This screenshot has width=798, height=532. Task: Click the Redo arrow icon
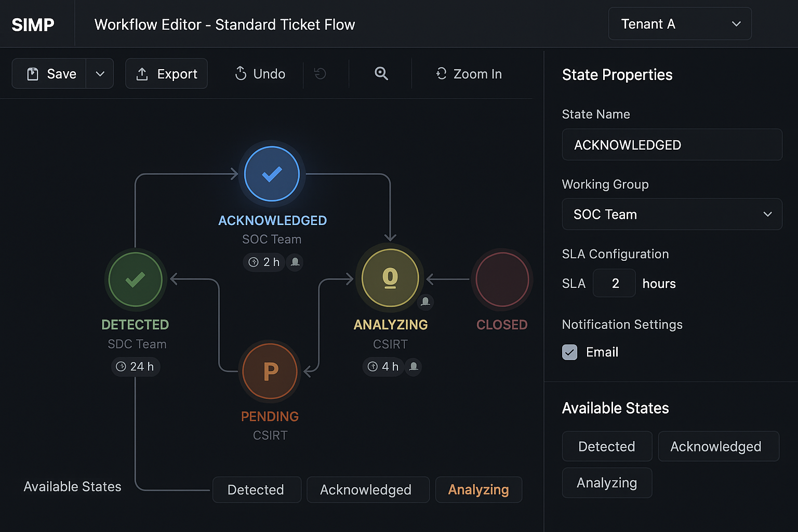(x=321, y=74)
